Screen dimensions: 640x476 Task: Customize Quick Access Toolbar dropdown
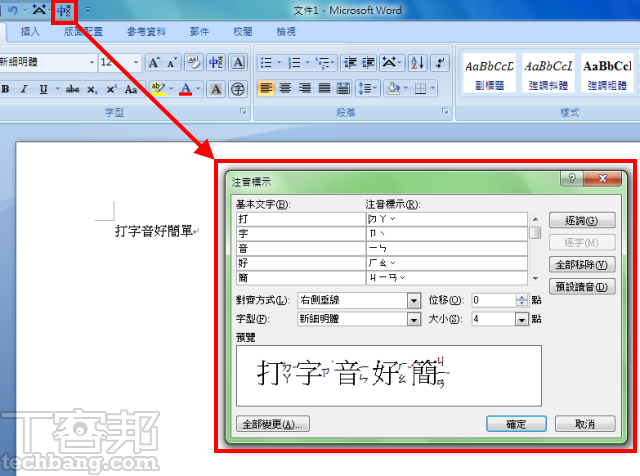(x=88, y=10)
